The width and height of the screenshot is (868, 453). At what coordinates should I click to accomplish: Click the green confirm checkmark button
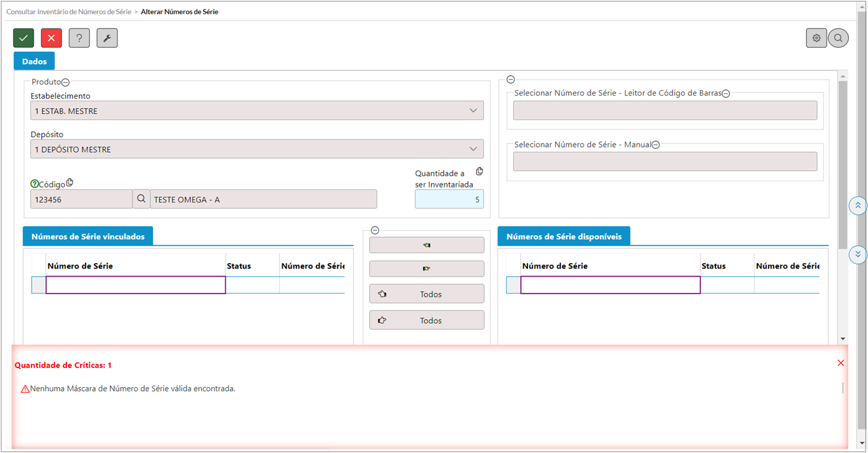24,38
